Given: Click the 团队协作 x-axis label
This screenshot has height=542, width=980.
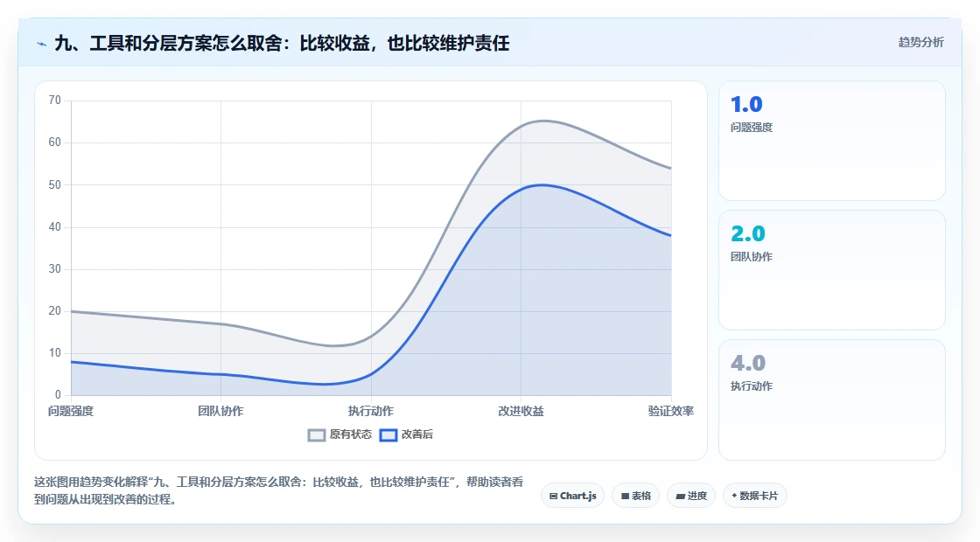Looking at the screenshot, I should (x=220, y=411).
